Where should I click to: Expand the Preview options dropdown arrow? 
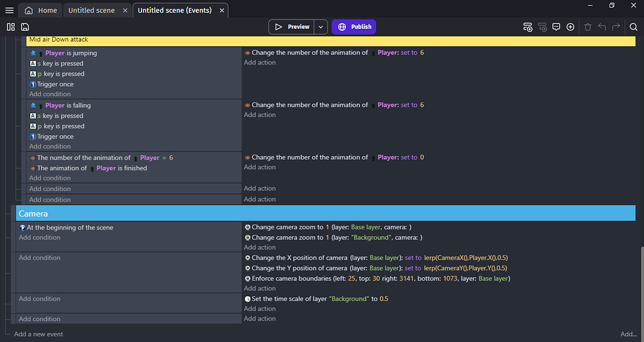click(321, 27)
